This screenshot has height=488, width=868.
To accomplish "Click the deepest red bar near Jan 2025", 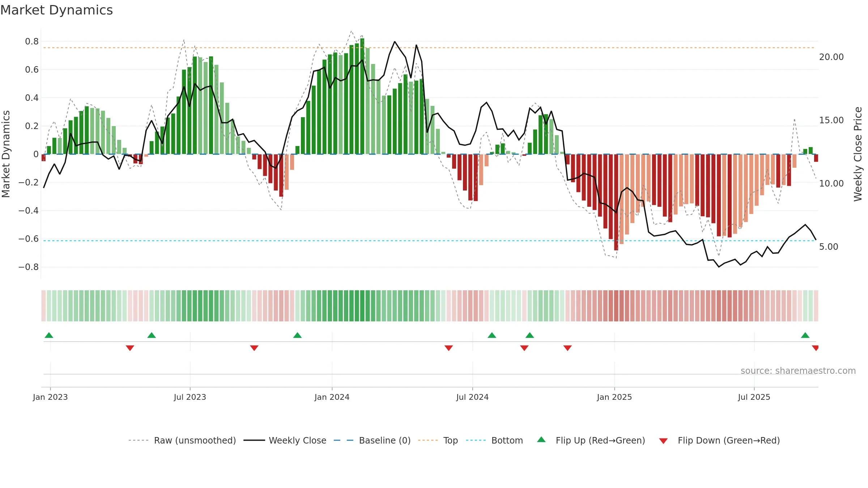I will click(x=616, y=202).
